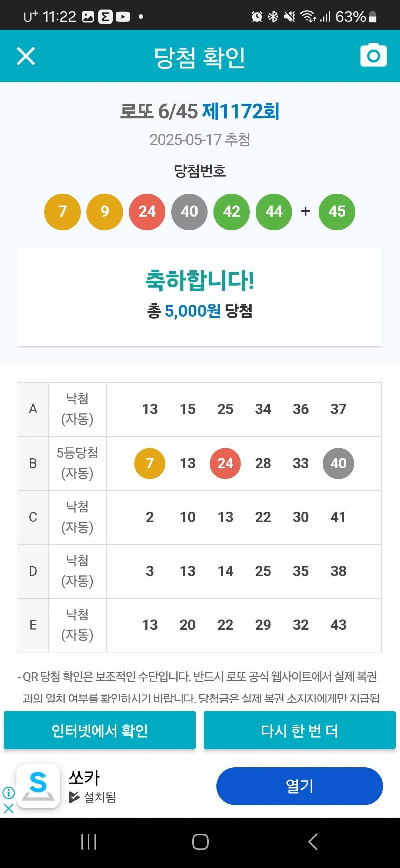Image resolution: width=400 pixels, height=868 pixels.
Task: Tap the Socar app icon in ad
Action: pos(38,786)
